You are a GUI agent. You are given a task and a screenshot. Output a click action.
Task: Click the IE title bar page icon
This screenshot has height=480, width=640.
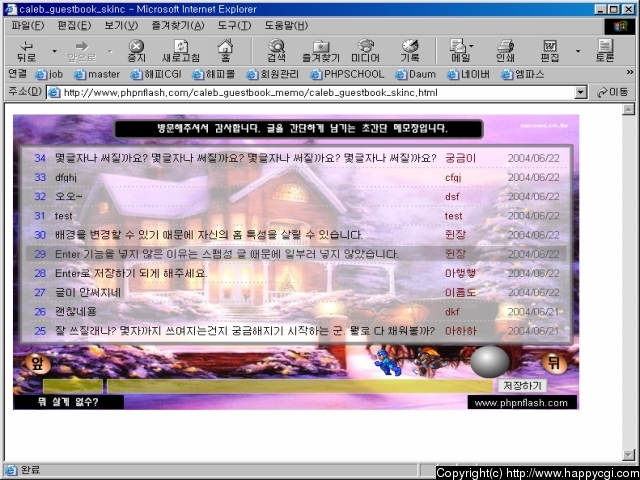(11, 9)
